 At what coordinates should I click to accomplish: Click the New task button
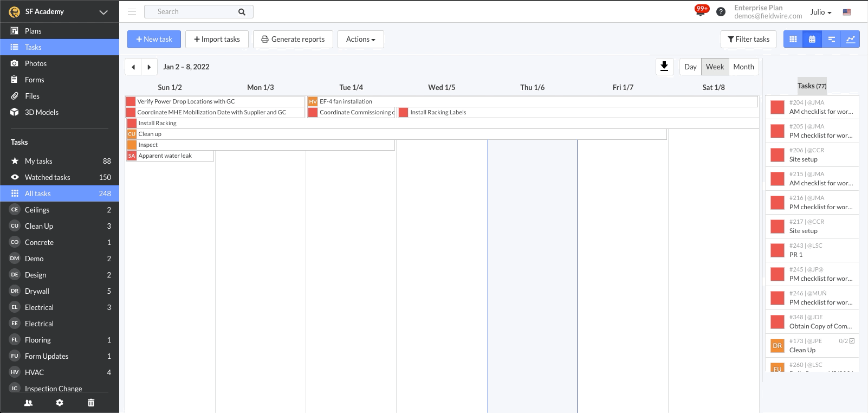tap(154, 39)
